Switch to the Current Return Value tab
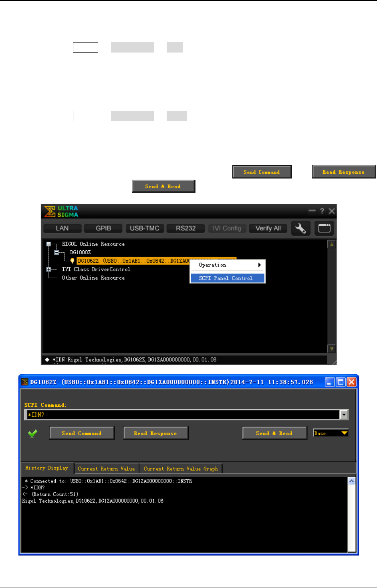Screen dimensions: 377x588 pyautogui.click(x=107, y=468)
